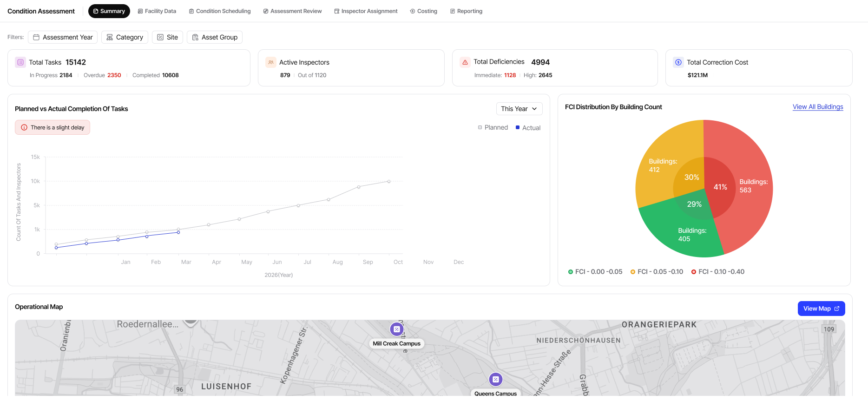Open the Asset Group filter
868x401 pixels.
coord(215,37)
